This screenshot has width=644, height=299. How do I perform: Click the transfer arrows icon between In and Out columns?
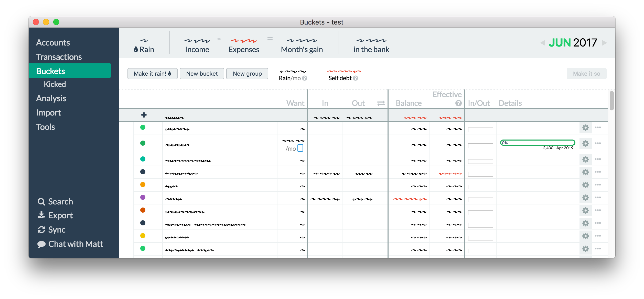(381, 103)
